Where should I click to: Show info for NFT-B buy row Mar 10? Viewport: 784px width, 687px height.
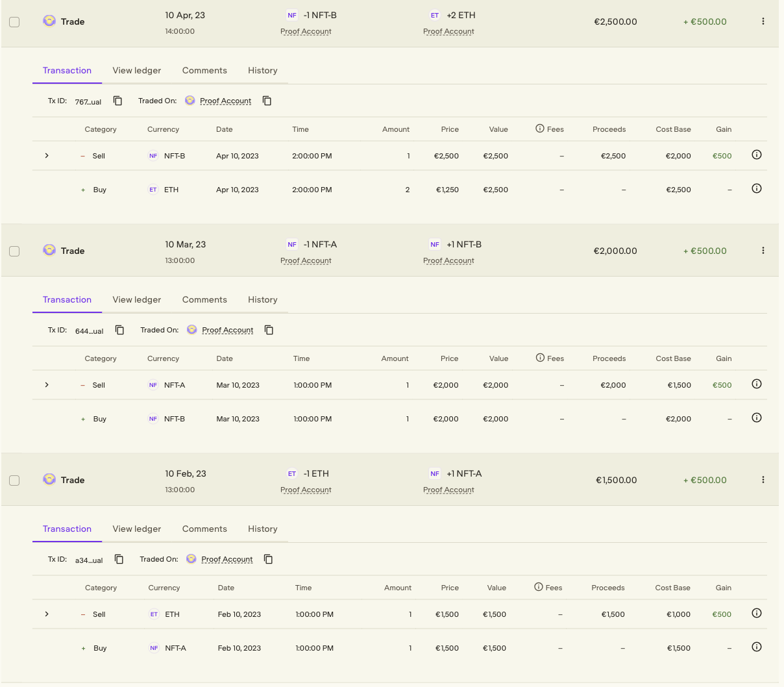point(757,418)
